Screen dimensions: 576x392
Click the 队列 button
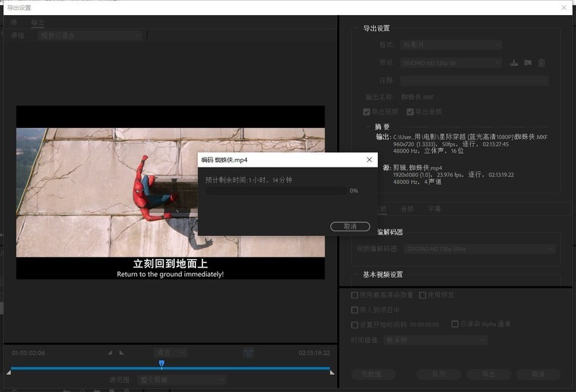pyautogui.click(x=438, y=375)
